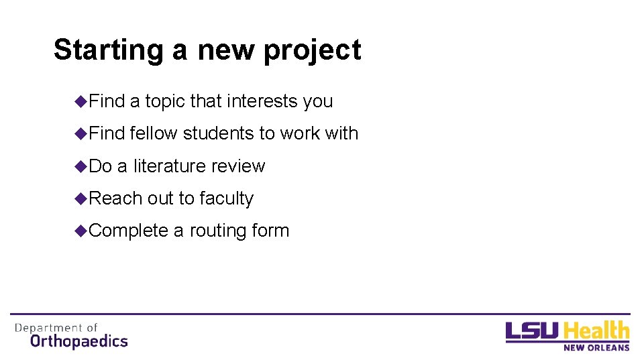Click the text "Find a topic that interests you"
The width and height of the screenshot is (644, 362).
211,101
